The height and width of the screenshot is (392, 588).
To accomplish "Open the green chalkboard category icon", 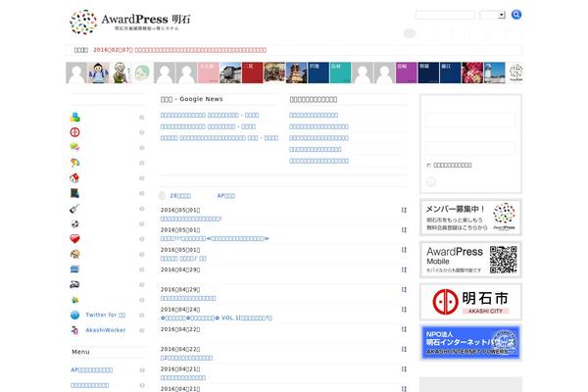I will (75, 193).
